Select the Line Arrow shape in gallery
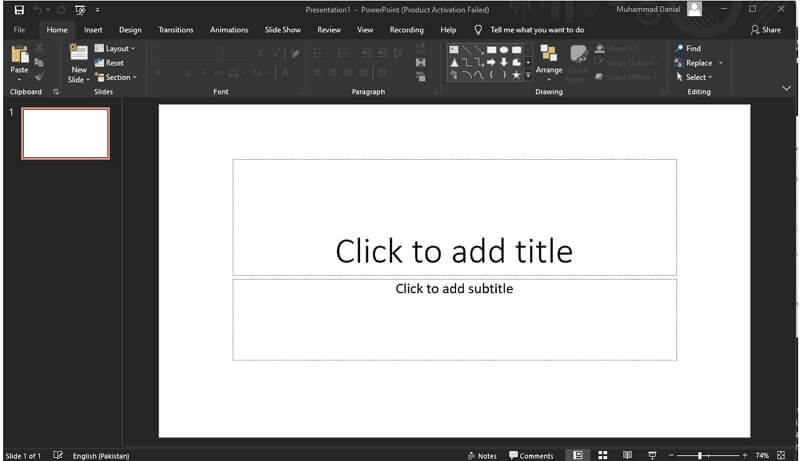This screenshot has height=461, width=800. (x=479, y=49)
